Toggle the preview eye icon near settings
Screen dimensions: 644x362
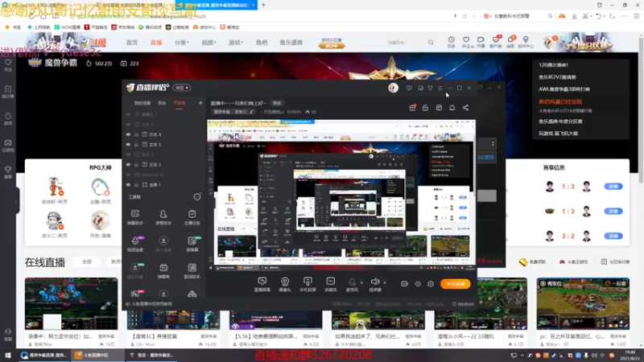coord(418,284)
